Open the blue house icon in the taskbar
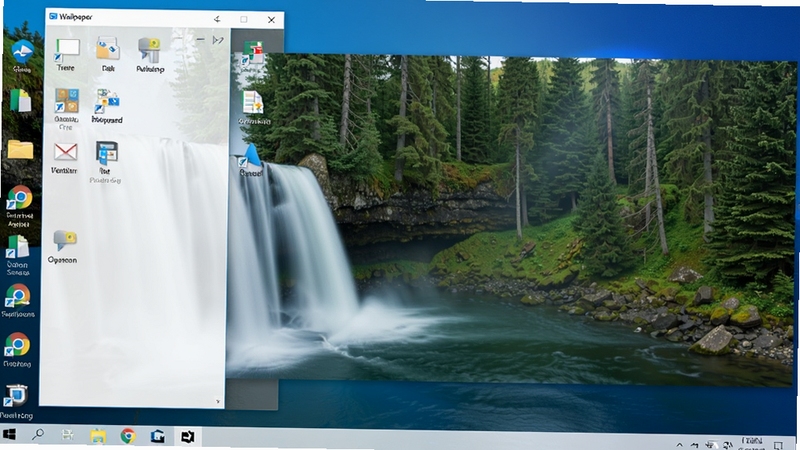Image resolution: width=800 pixels, height=450 pixels. click(158, 436)
